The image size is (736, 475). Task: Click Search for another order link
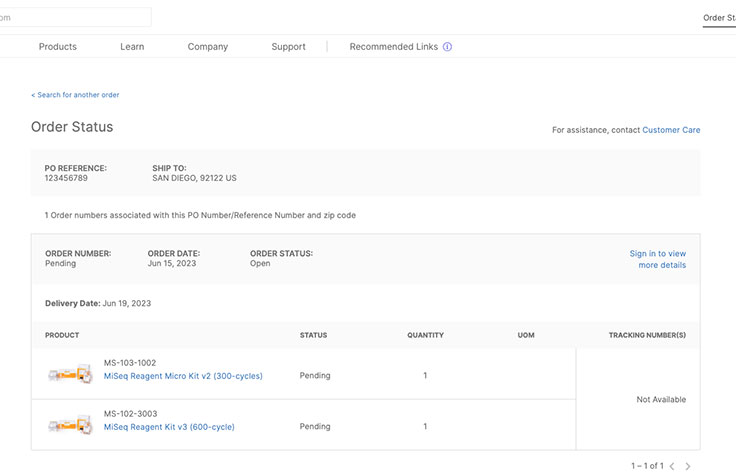pos(76,95)
